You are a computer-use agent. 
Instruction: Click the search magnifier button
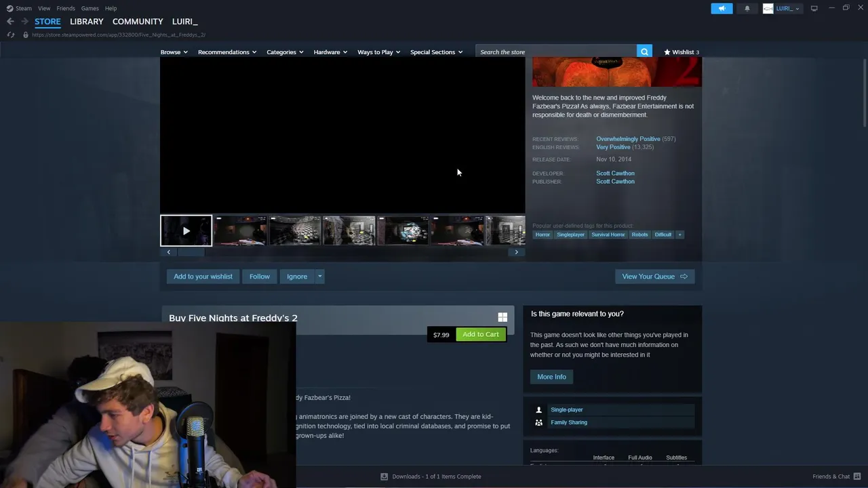tap(644, 52)
